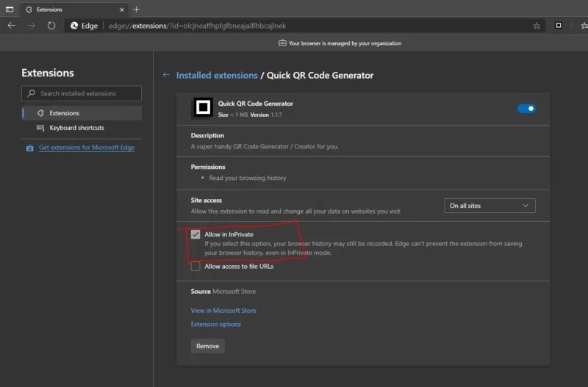Viewport: 588px width, 387px height.
Task: Open the Favorites list icon
Action: click(584, 26)
